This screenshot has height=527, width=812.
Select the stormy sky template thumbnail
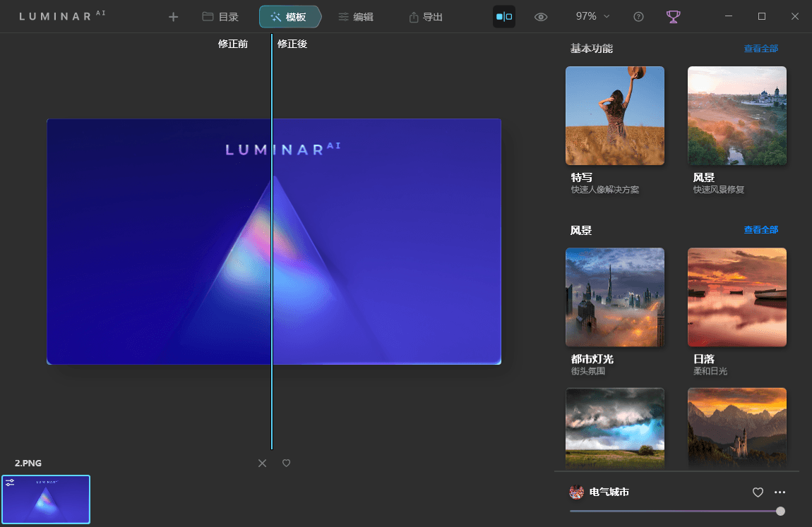coord(615,428)
